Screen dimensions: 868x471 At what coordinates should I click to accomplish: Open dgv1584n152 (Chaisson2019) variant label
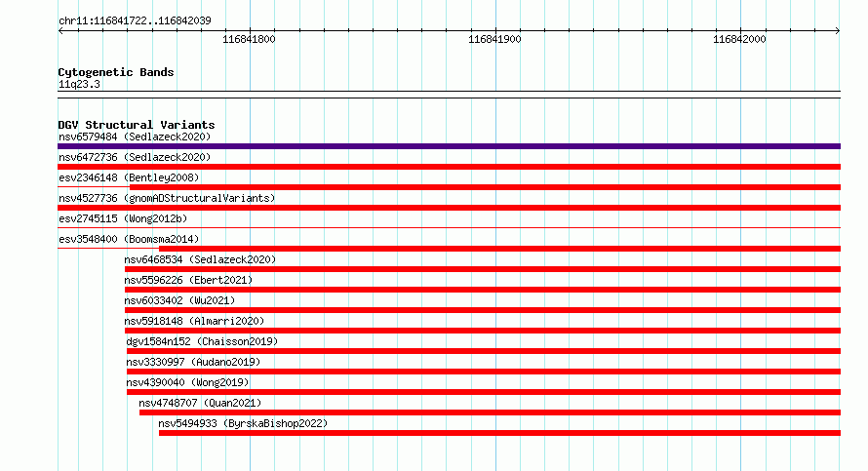[x=202, y=341]
